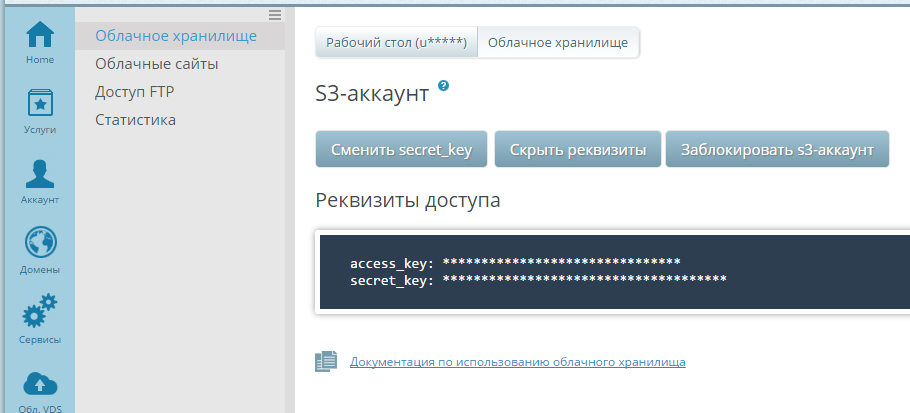Collapse the submenu using the hamburger icon
Viewport: 910px width, 413px height.
click(275, 14)
